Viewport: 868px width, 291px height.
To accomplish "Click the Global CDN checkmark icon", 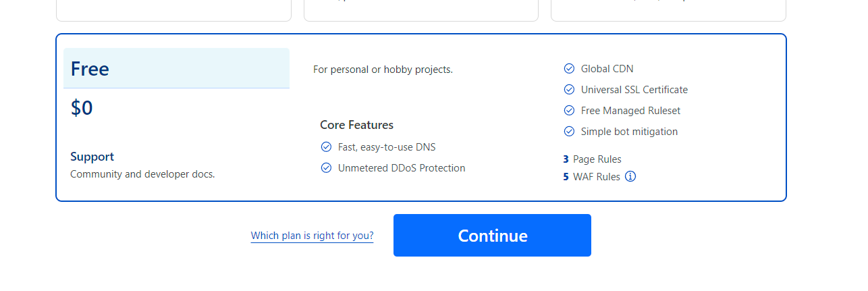I will [569, 68].
